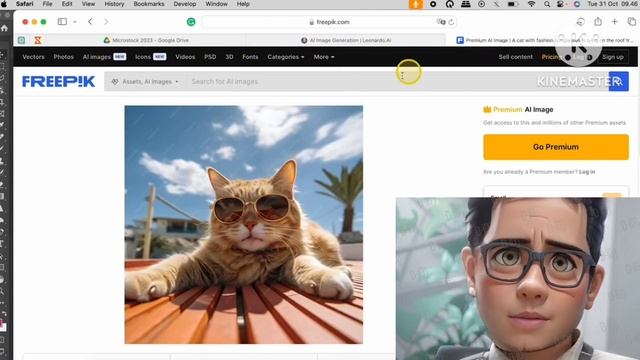Expand the More dropdown
The image size is (640, 360).
[324, 57]
